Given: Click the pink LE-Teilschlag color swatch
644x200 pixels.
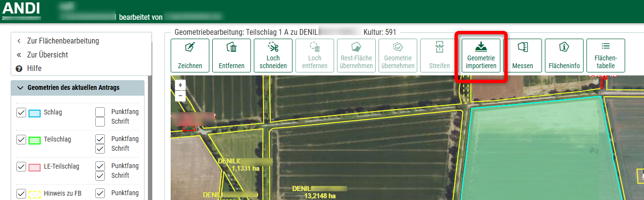Looking at the screenshot, I should [34, 168].
